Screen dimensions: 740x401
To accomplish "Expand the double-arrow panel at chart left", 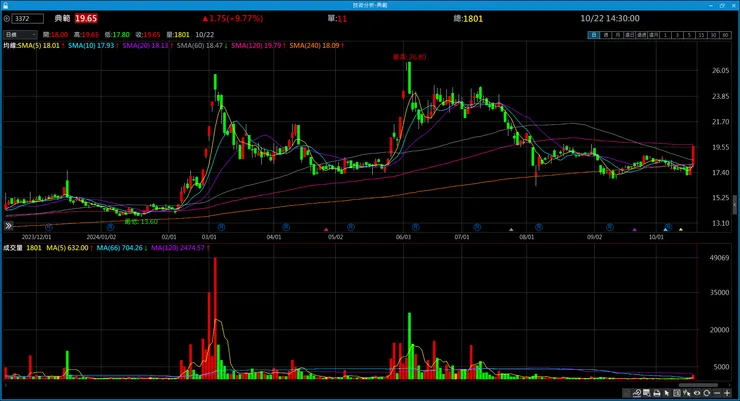I will tap(8, 226).
